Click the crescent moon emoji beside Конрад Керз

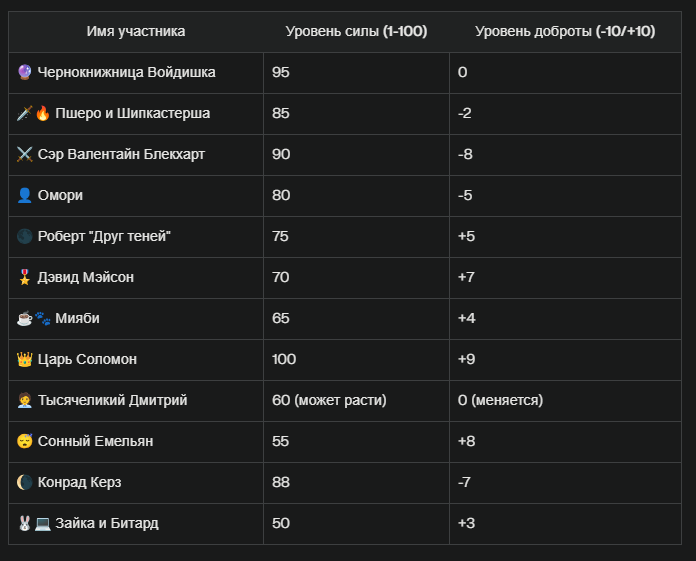(x=24, y=482)
